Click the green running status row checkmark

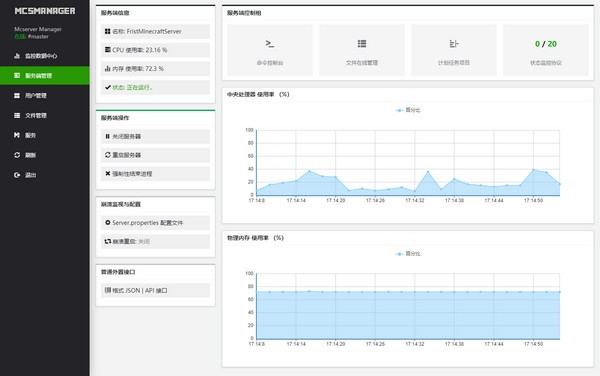108,87
